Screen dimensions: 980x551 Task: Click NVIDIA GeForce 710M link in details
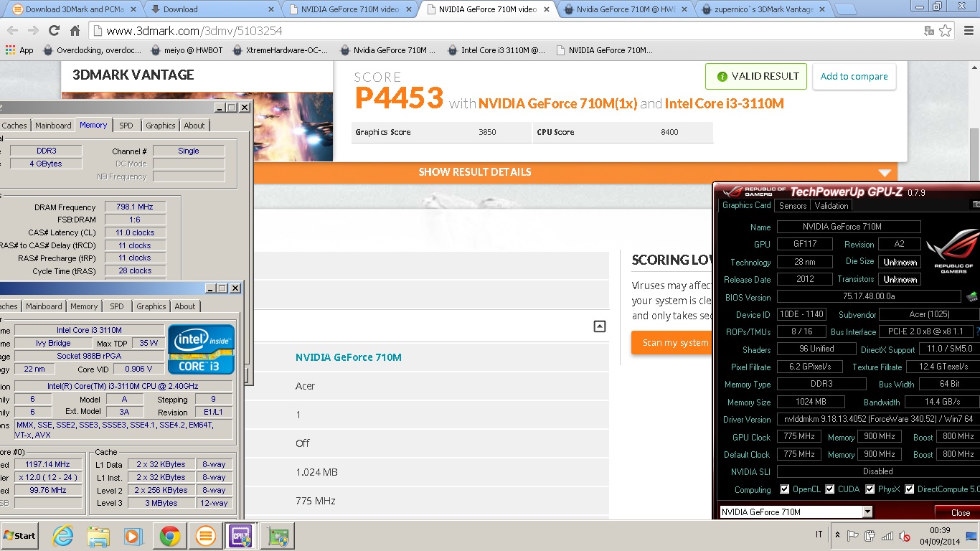click(349, 357)
